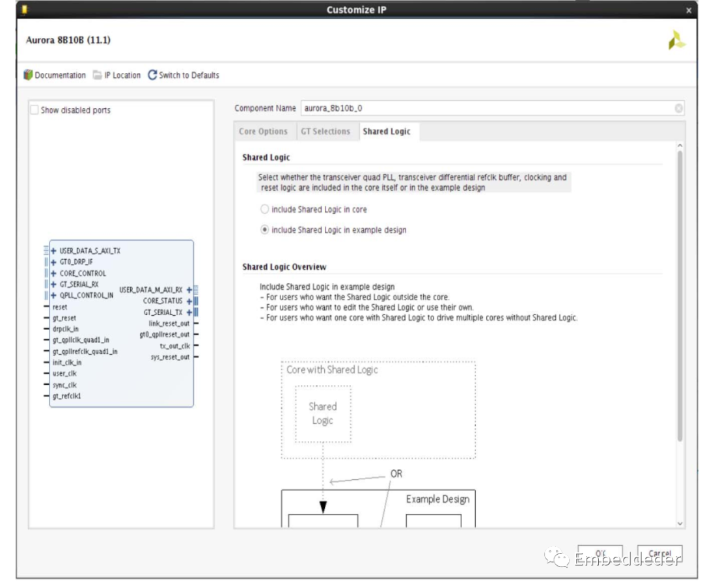
Task: Select include Shared Logic in core
Action: click(x=264, y=209)
